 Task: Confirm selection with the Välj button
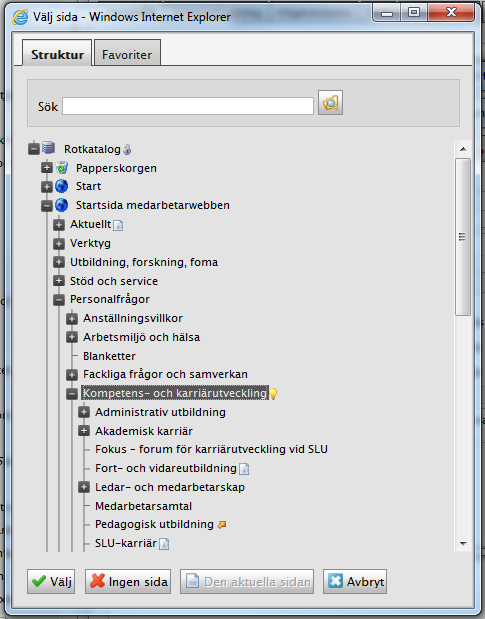click(51, 581)
